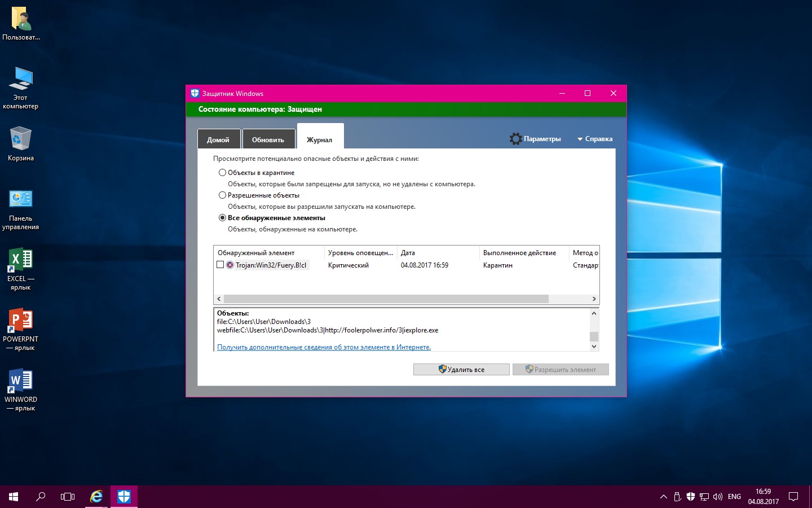
Task: Check the Trojan:Win32/Fuery.B!cl checkbox
Action: (220, 265)
